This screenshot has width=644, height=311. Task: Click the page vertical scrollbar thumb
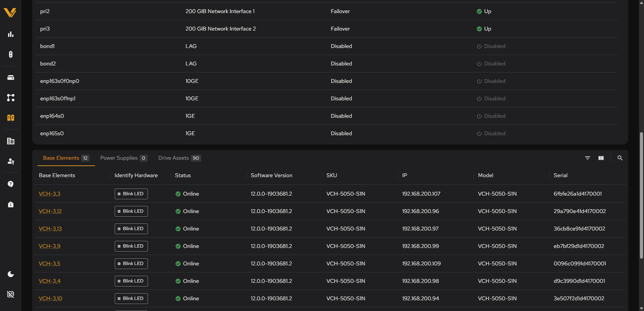[x=641, y=195]
